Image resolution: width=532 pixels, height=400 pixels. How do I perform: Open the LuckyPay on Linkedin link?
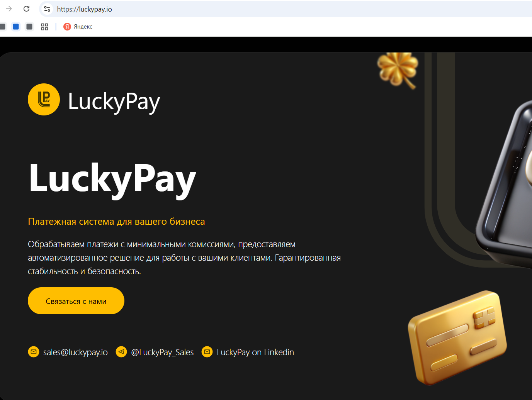(255, 352)
